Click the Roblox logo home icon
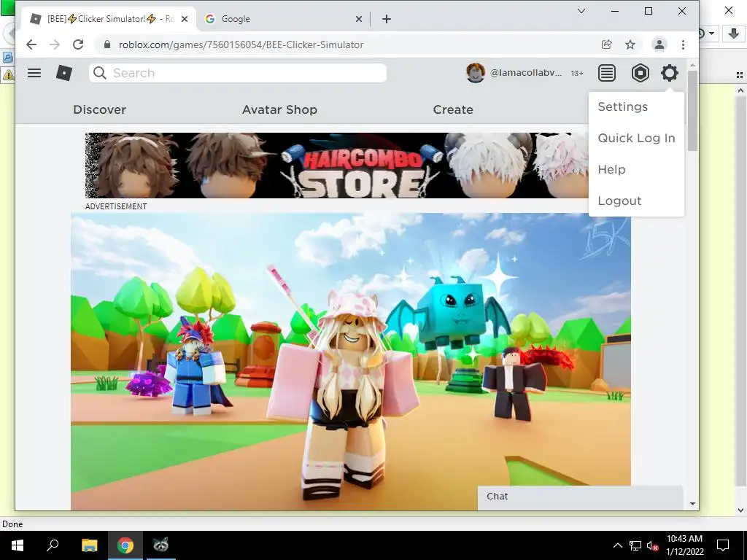747x560 pixels. pos(64,73)
